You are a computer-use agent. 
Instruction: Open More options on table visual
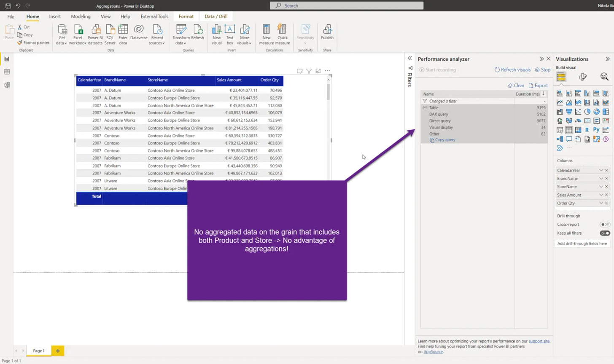pyautogui.click(x=328, y=71)
